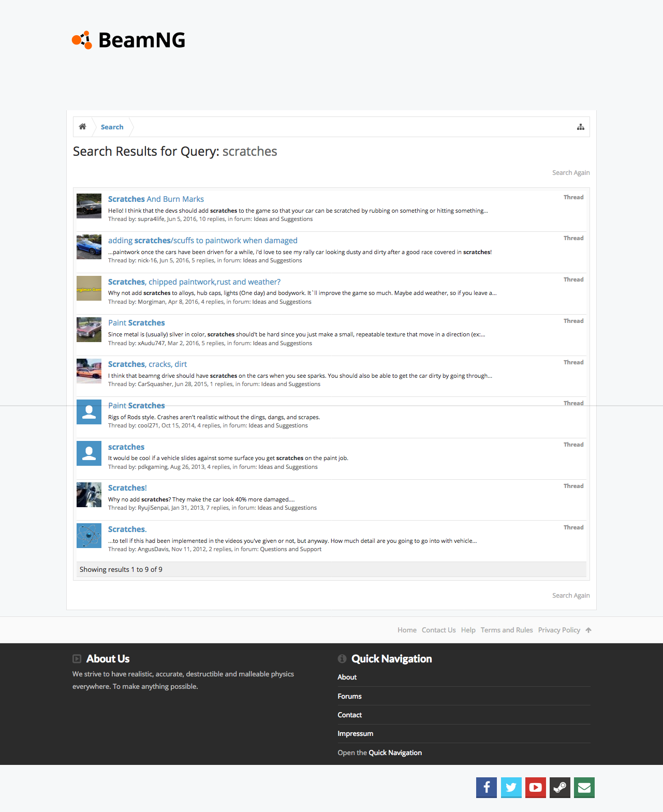This screenshot has width=663, height=812.
Task: Open thread Scratches, chipped paintwork, rust and weather
Action: 194,282
